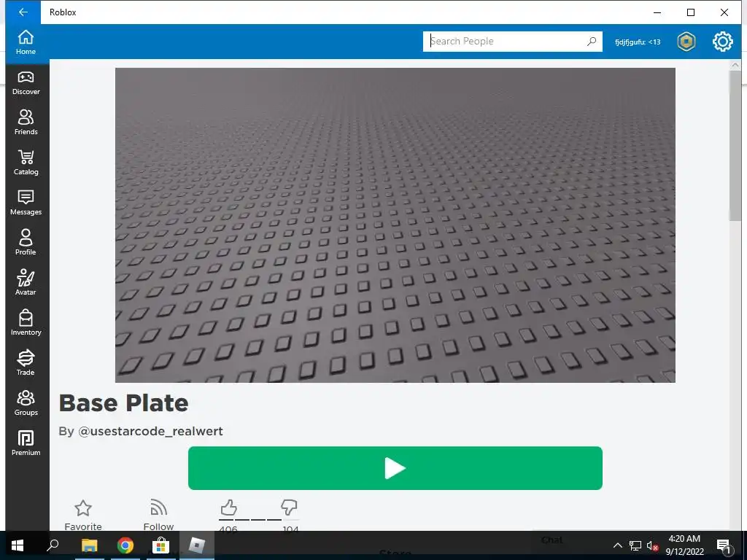Open Microsoft Store from taskbar
Viewport: 747px width, 560px height.
tap(161, 545)
